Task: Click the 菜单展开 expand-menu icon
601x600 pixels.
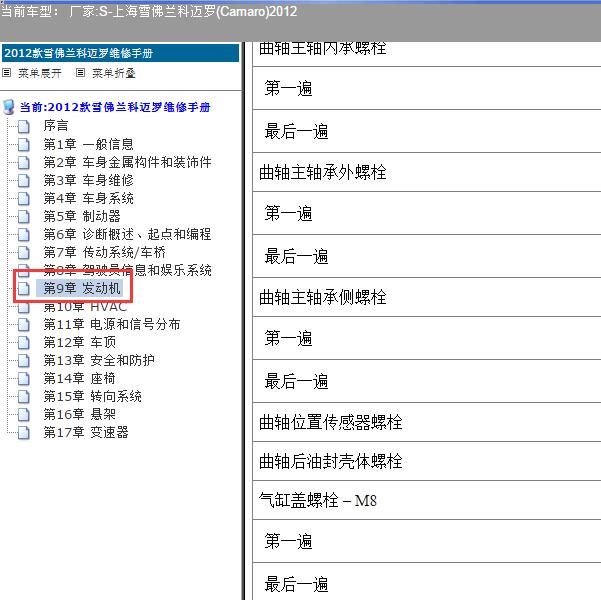Action: point(7,72)
